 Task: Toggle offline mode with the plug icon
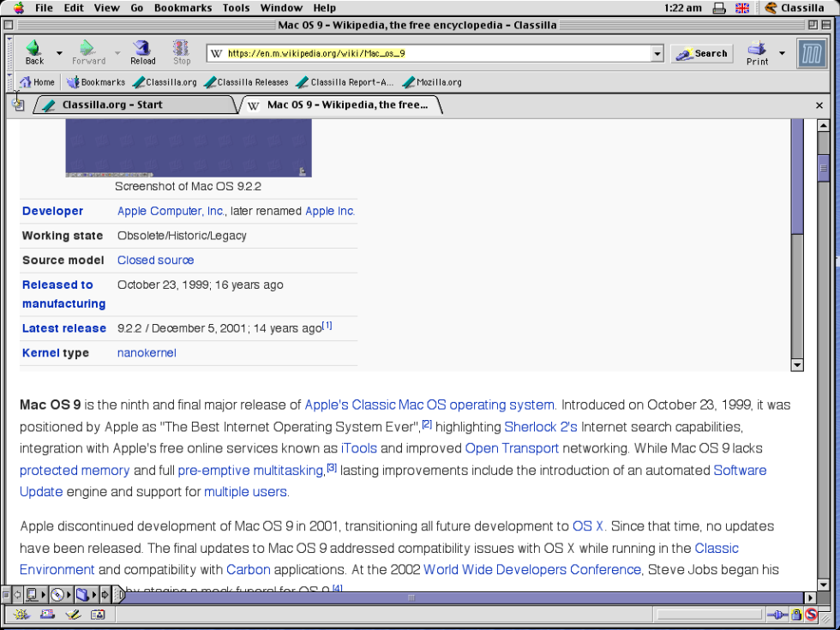pyautogui.click(x=778, y=615)
